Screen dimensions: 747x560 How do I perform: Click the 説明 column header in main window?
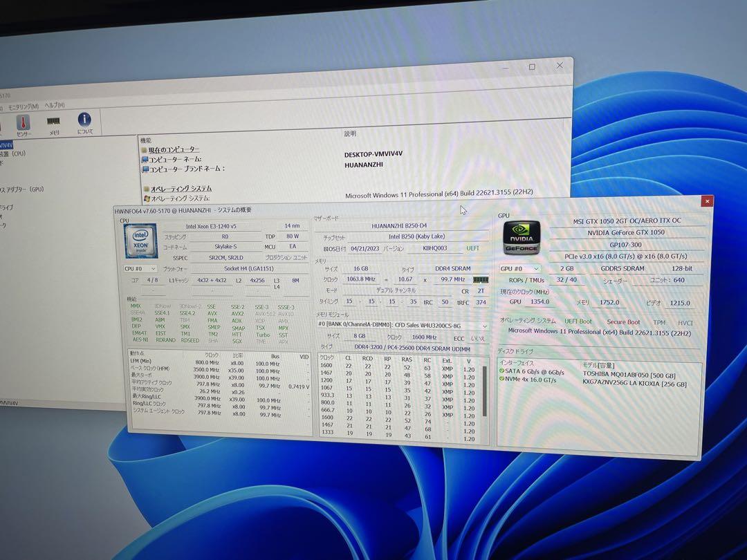pos(350,134)
